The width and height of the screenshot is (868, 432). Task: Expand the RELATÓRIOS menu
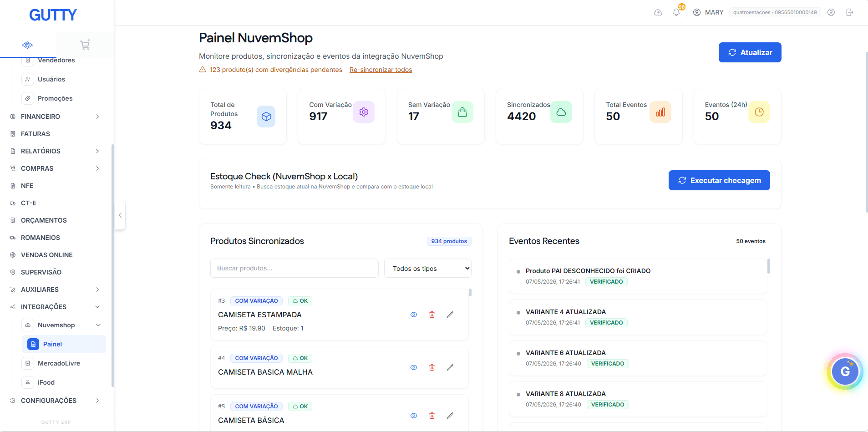(x=55, y=151)
